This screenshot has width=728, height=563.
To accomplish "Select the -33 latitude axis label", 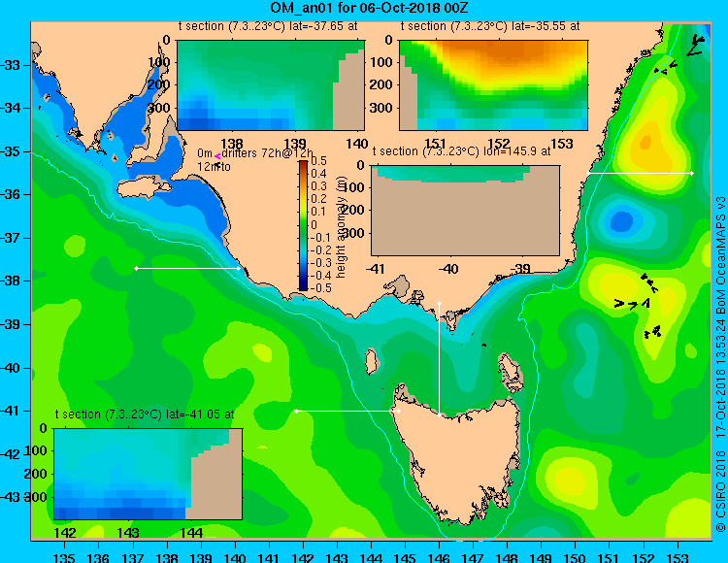I will pyautogui.click(x=11, y=65).
